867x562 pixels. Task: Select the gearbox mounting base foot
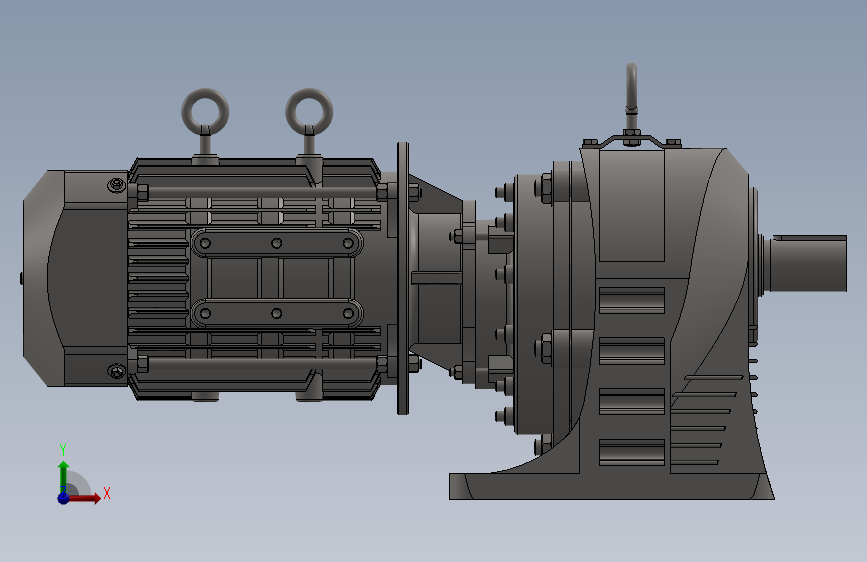(x=612, y=486)
